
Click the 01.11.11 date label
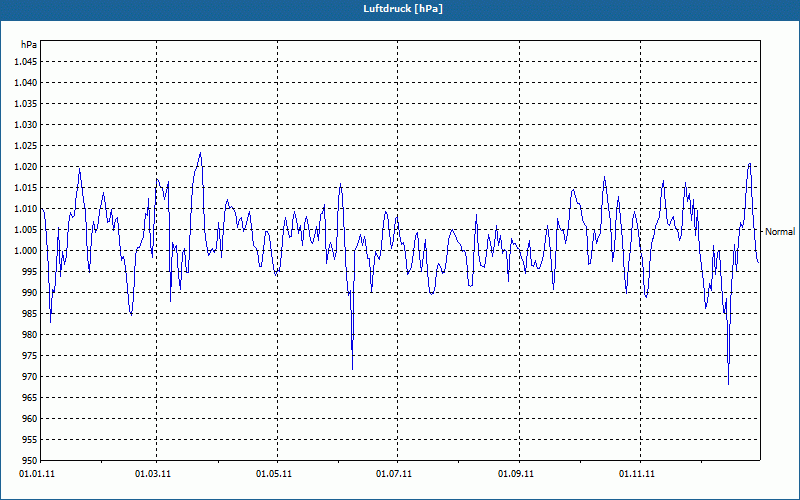[637, 474]
